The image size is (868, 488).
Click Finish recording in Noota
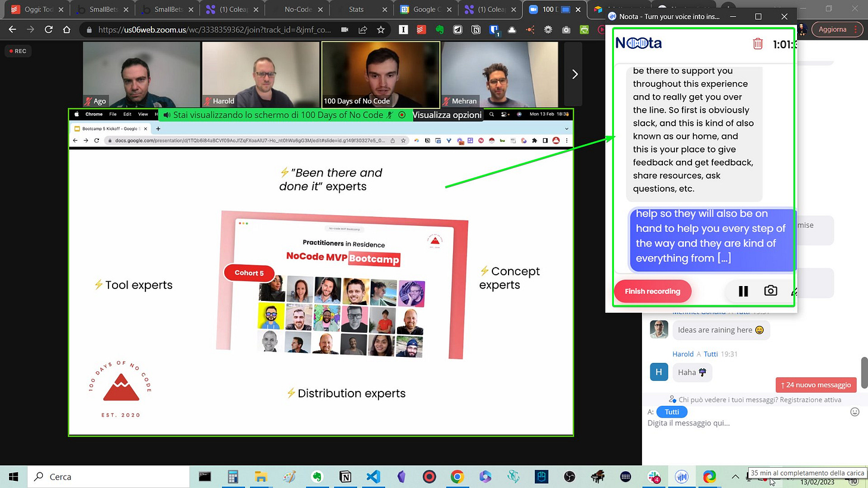pyautogui.click(x=652, y=291)
